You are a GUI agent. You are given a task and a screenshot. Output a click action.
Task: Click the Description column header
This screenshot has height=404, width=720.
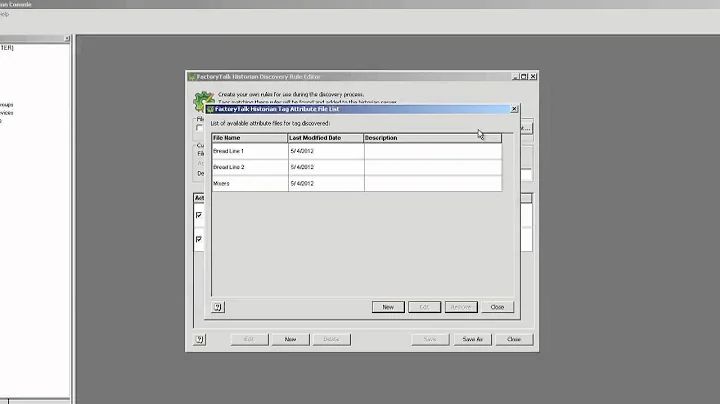pos(432,138)
